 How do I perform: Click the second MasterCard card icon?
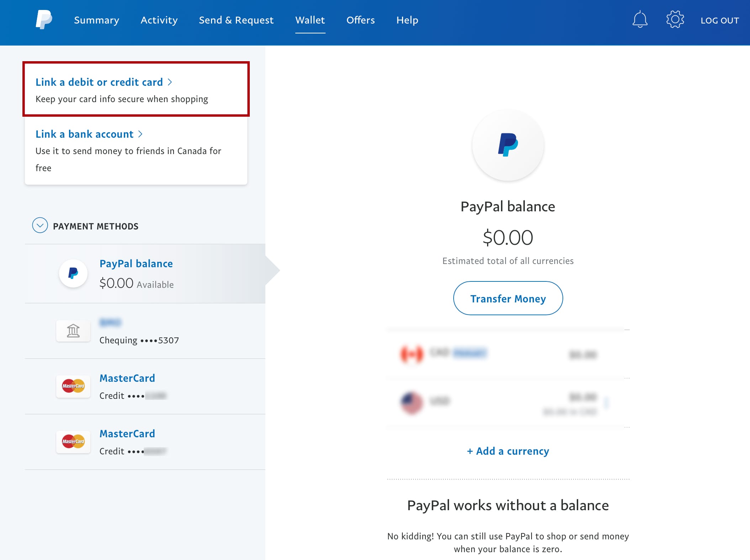pos(73,442)
